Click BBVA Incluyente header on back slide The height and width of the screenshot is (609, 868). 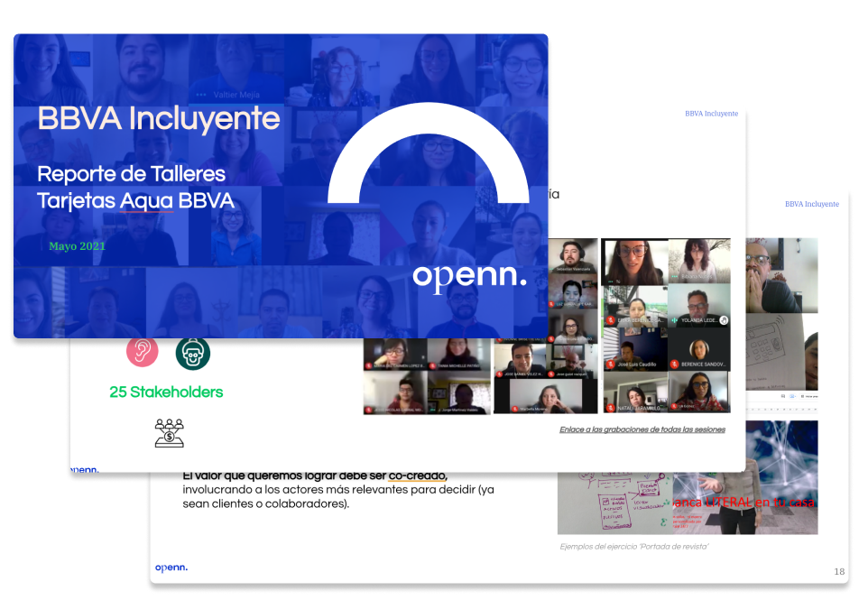[x=811, y=204]
